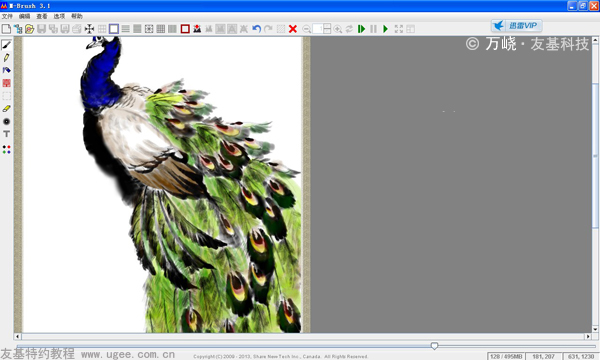The height and width of the screenshot is (360, 600).
Task: Click the horizontal scrollbar left arrow
Action: [17, 336]
